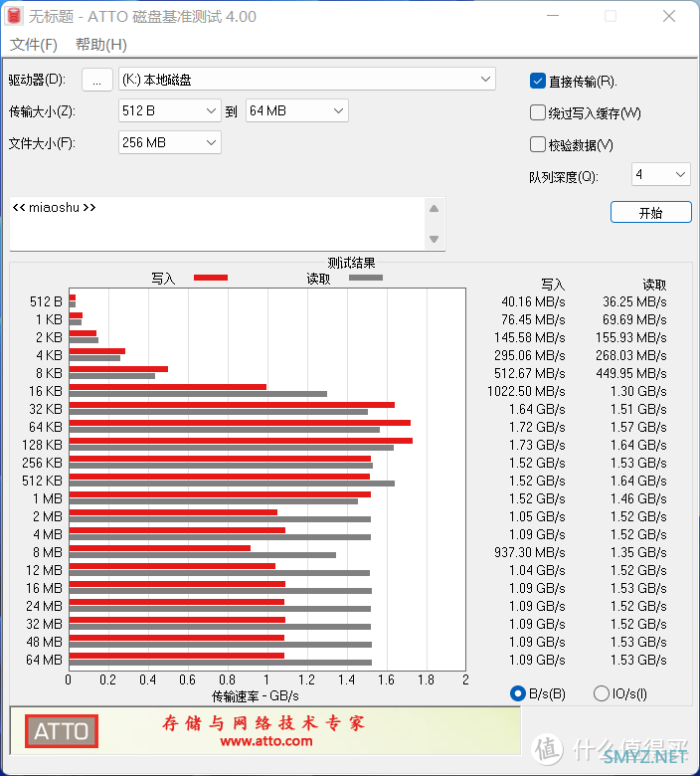Click the drive browse "..." button
700x776 pixels.
coord(97,80)
